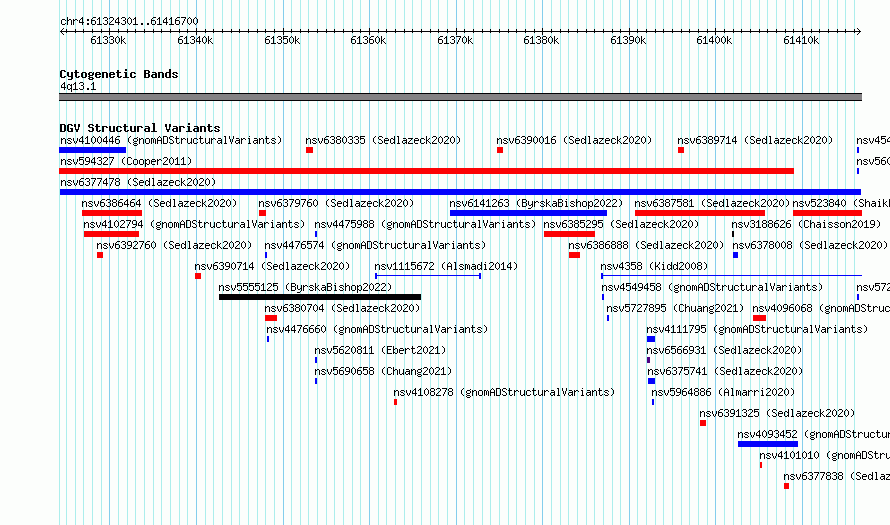Click the Cytogenetic Bands track title
This screenshot has width=890, height=525.
pyautogui.click(x=119, y=74)
